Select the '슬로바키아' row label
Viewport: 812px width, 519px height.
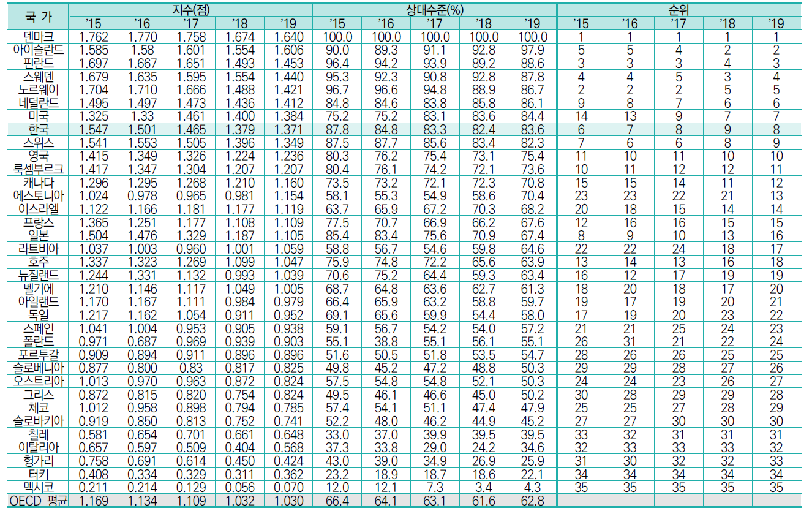pos(39,422)
